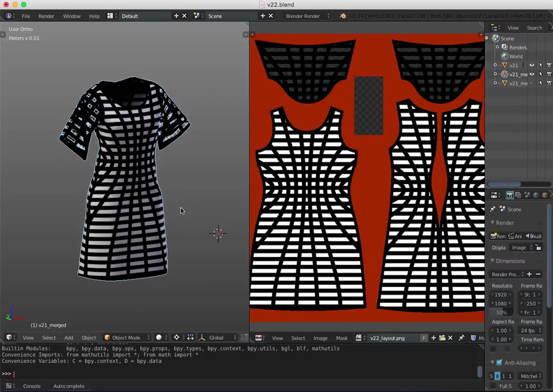Screen dimensions: 553x392
Task: Click the pivot point icon in 3D header
Action: tap(177, 338)
